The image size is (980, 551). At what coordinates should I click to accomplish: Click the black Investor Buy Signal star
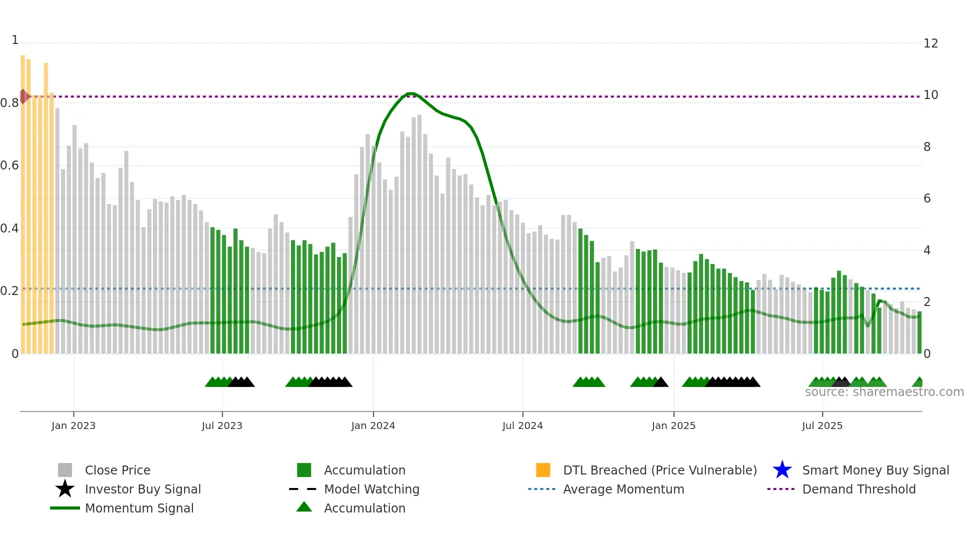[65, 489]
